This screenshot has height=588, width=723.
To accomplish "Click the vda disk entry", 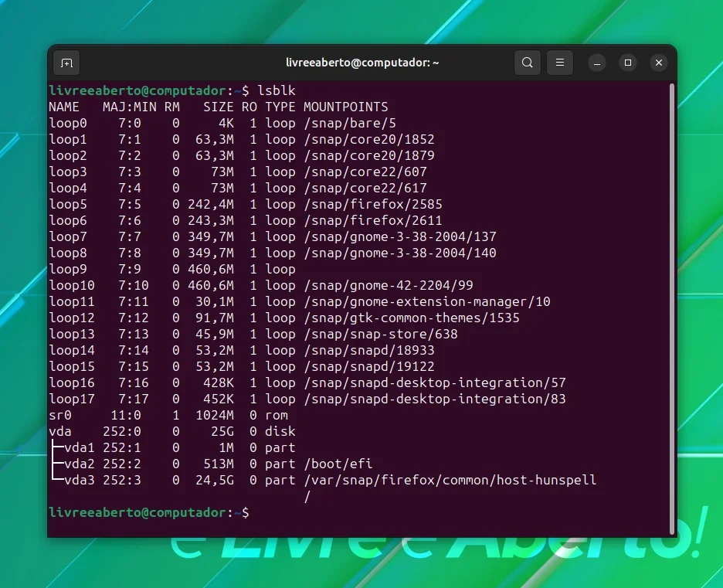I will pyautogui.click(x=60, y=432).
